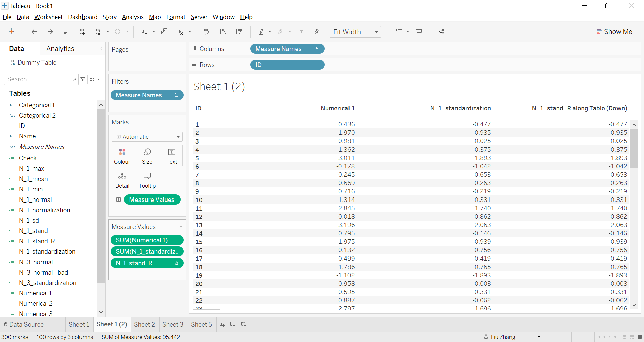Click the New Dashboard icon beside sheet tabs
Image resolution: width=644 pixels, height=342 pixels.
pos(233,324)
